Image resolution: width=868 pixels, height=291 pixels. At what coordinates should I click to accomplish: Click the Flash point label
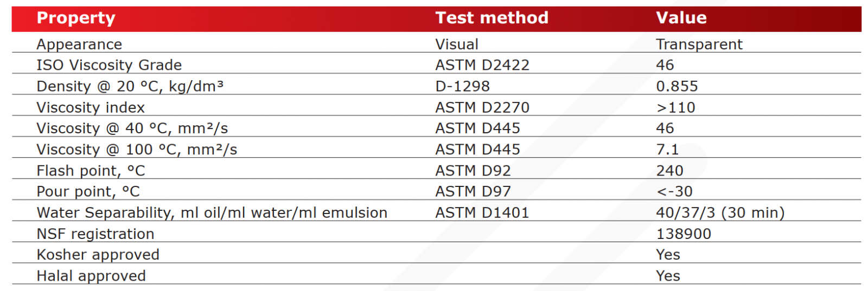click(91, 171)
